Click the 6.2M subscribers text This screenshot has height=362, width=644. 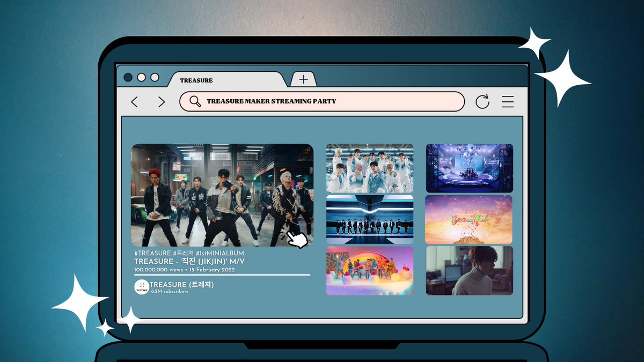click(x=170, y=291)
